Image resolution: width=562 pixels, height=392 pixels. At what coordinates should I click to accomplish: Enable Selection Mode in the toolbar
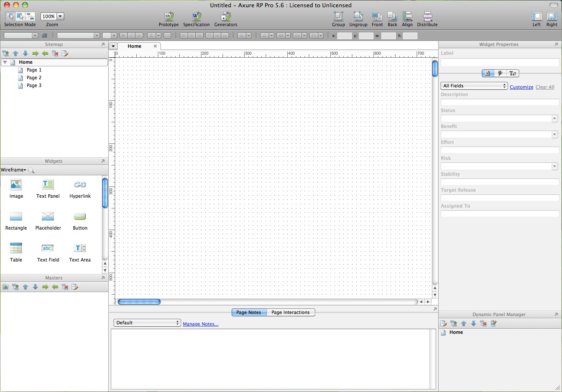coord(9,16)
